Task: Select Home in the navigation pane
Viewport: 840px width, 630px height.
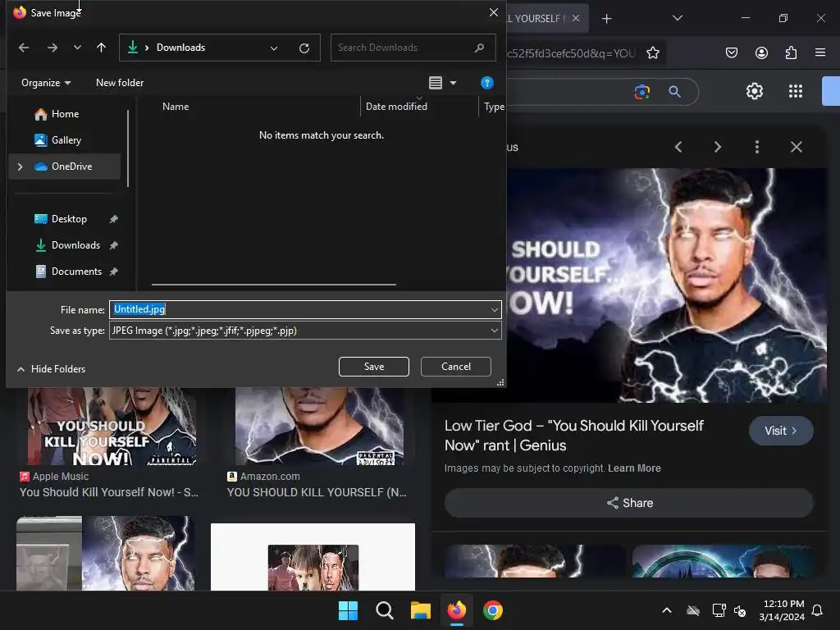Action: pyautogui.click(x=64, y=113)
